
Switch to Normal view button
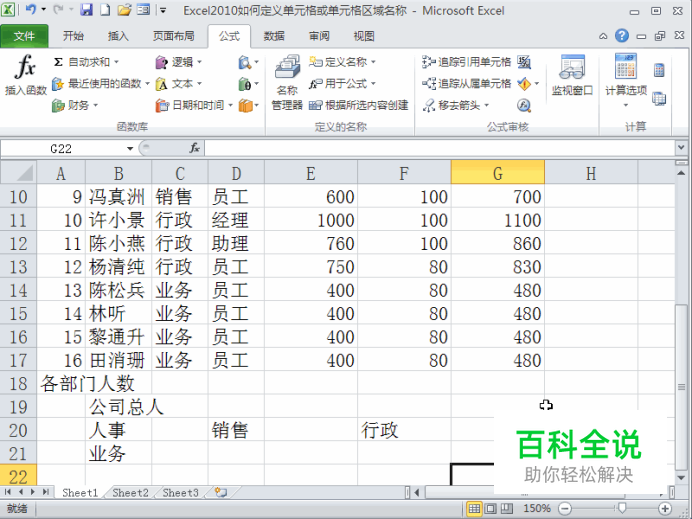pyautogui.click(x=474, y=508)
